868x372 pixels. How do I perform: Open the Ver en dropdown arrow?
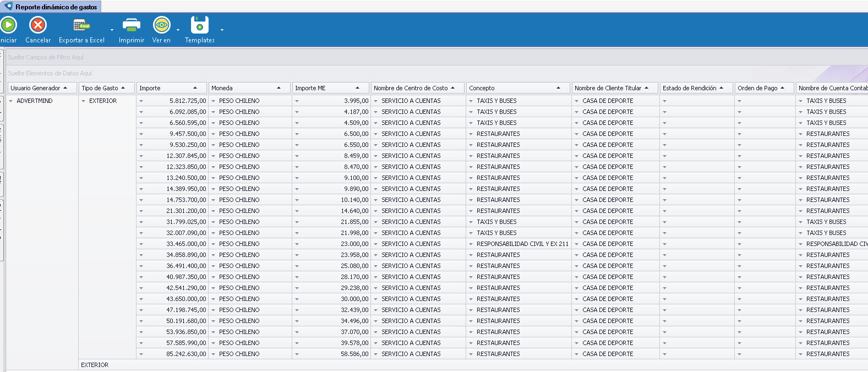[178, 30]
